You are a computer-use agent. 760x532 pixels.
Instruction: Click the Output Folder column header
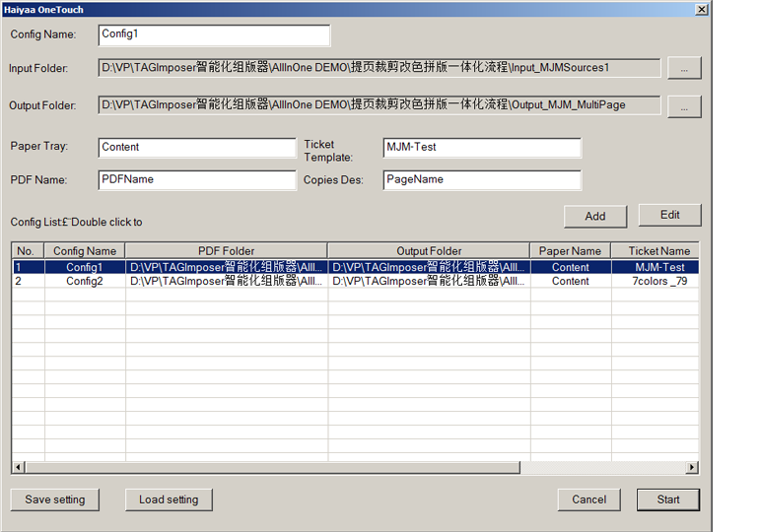coord(429,251)
